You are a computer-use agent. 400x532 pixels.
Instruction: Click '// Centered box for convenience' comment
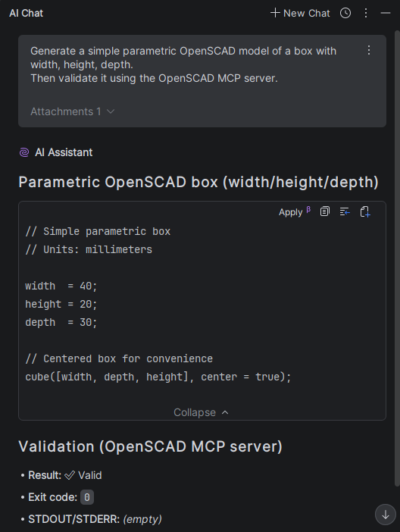119,358
